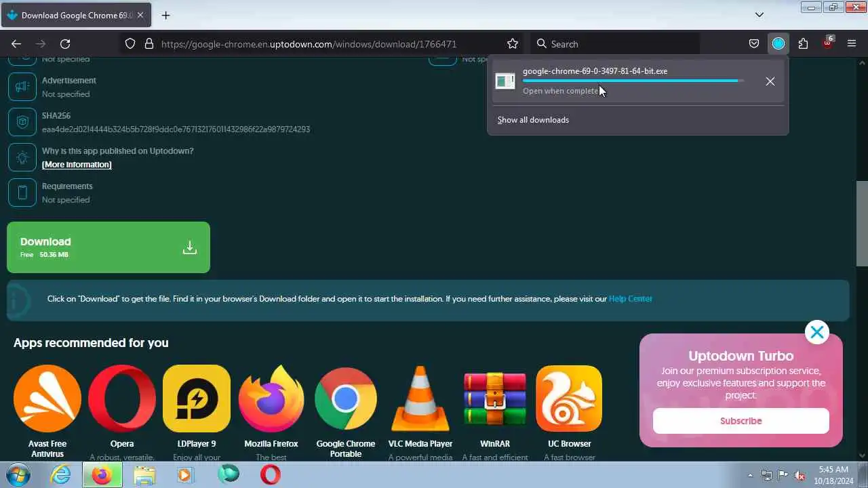The image size is (868, 488).
Task: Click the Subscribe button
Action: coord(741,421)
